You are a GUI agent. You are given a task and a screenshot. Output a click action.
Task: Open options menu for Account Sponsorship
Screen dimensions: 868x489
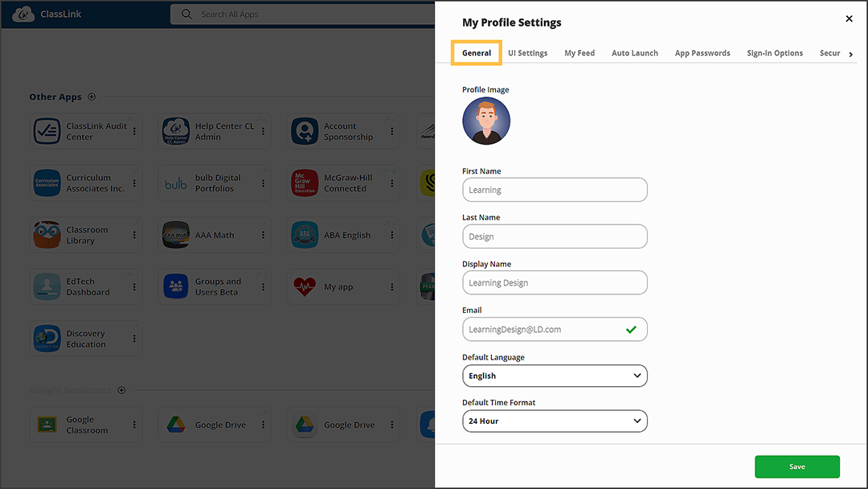coord(392,131)
